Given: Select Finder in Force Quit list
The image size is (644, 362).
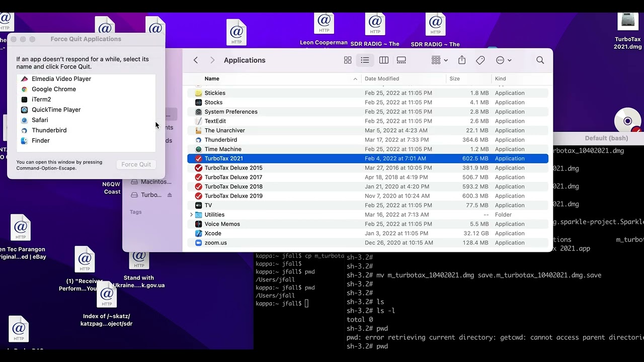Looking at the screenshot, I should coord(86,141).
